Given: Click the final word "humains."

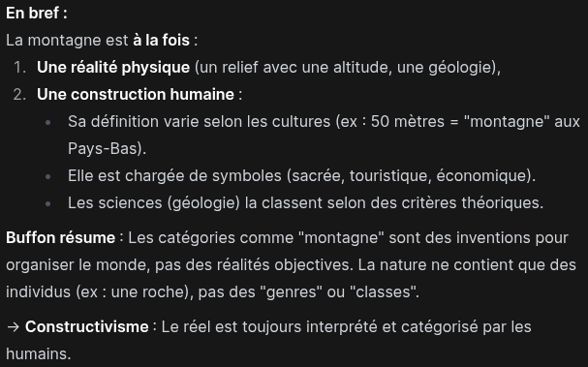Looking at the screenshot, I should point(38,353).
